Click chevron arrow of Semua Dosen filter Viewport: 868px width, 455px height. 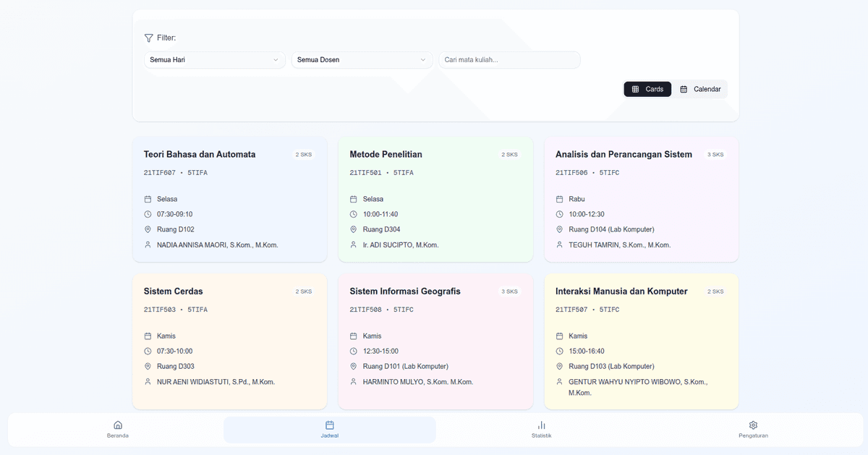click(423, 60)
